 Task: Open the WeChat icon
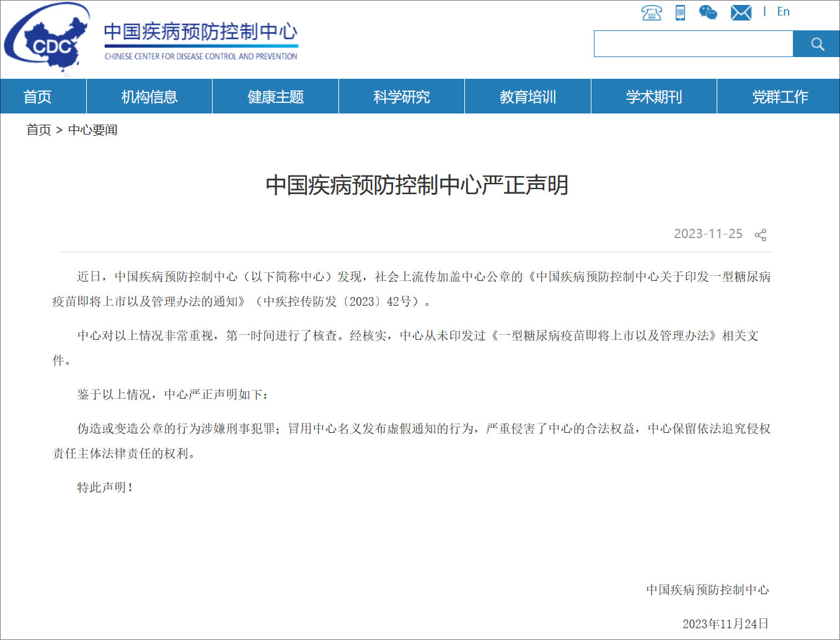click(x=708, y=12)
